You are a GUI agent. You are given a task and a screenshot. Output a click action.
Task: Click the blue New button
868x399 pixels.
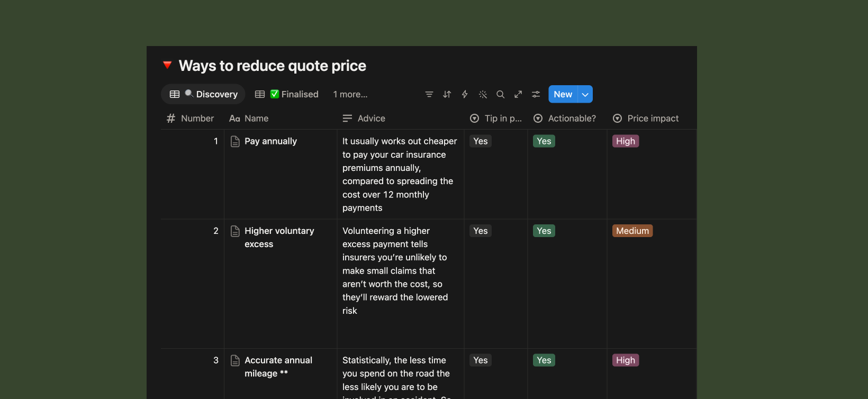(563, 94)
